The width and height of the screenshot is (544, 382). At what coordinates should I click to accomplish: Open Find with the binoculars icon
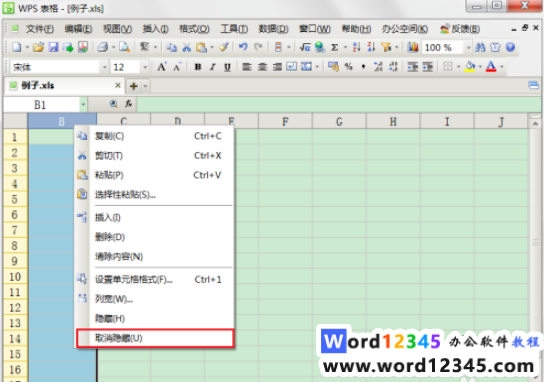(480, 47)
